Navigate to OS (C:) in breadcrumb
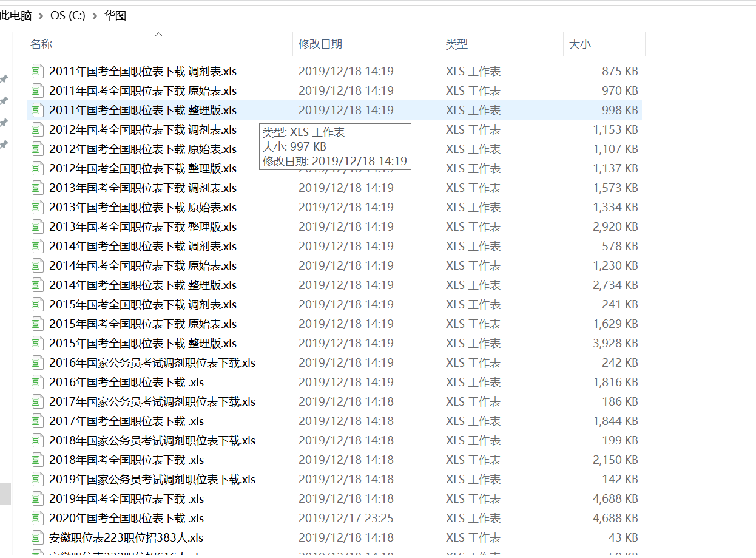This screenshot has width=756, height=558. [67, 16]
